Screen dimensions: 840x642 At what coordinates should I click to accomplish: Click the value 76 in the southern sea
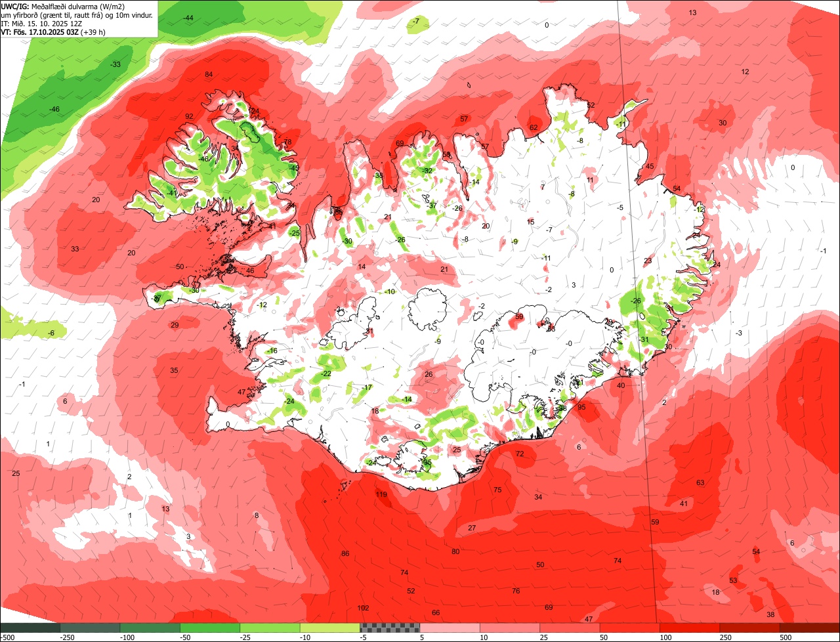(x=516, y=591)
